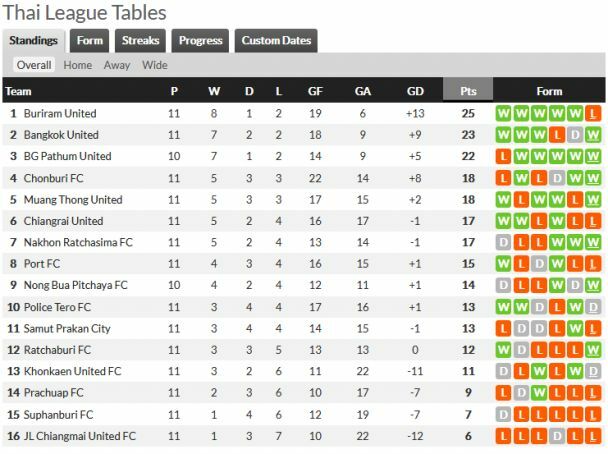Click Buriram United's most recent form loss badge
This screenshot has height=454, width=608.
[x=593, y=113]
